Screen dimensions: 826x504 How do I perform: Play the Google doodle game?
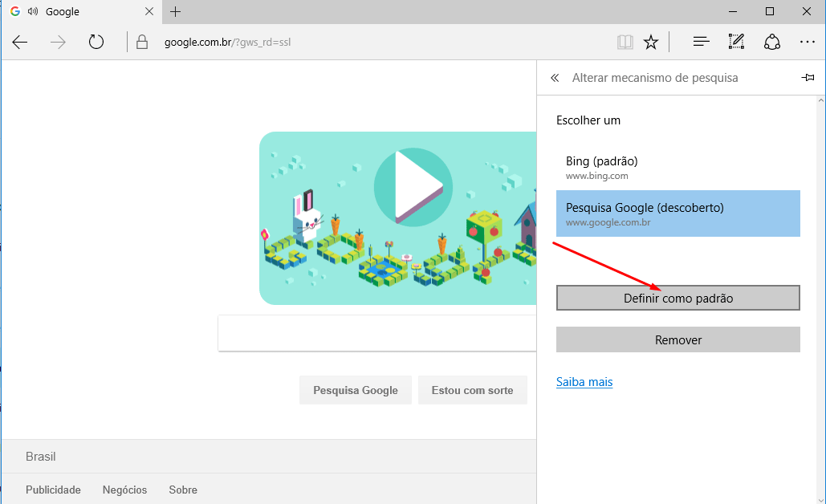(x=413, y=187)
